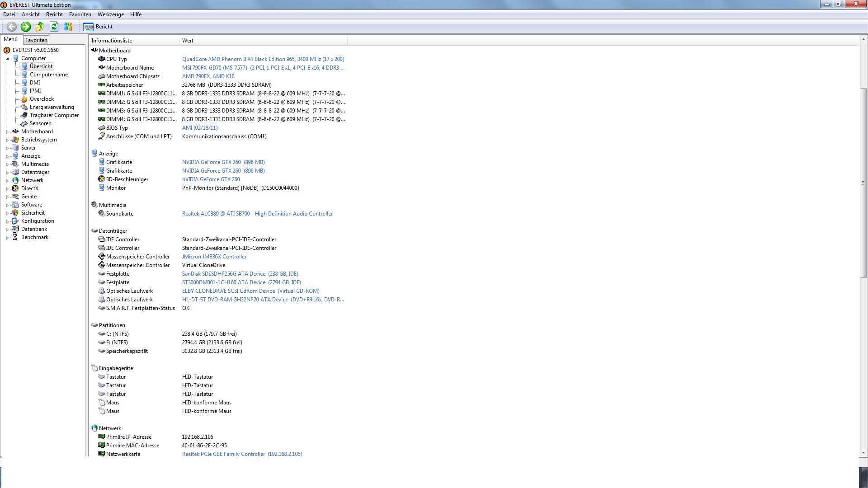Go up one level with toolbar icon

[x=40, y=27]
